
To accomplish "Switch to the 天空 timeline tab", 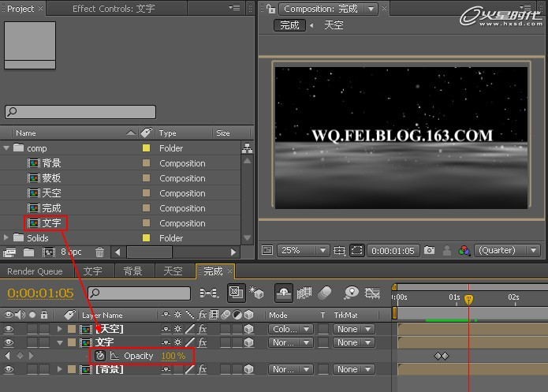I will pos(173,271).
